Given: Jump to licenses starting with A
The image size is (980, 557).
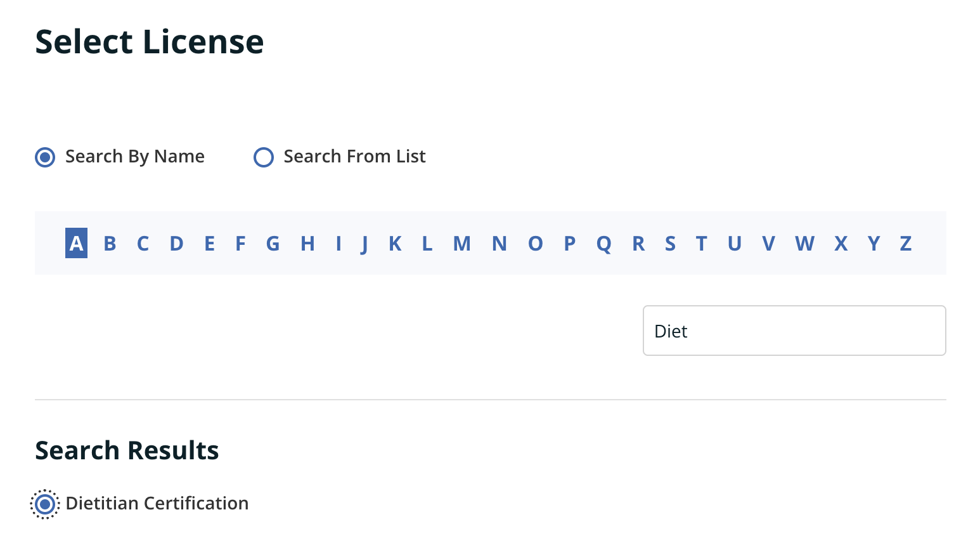Looking at the screenshot, I should pos(76,244).
